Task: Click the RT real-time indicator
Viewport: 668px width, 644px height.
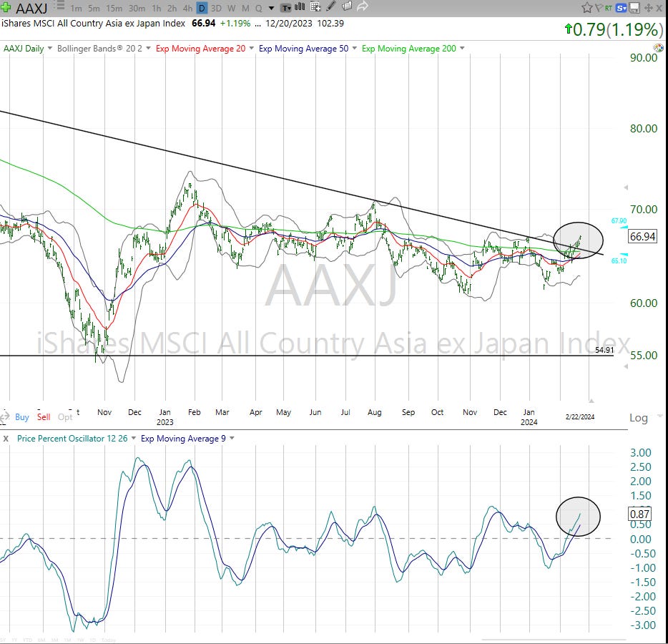Action: pyautogui.click(x=608, y=8)
